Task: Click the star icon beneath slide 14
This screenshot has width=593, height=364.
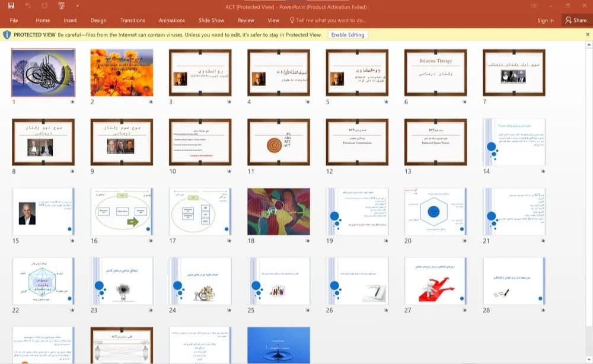Action: tap(543, 171)
